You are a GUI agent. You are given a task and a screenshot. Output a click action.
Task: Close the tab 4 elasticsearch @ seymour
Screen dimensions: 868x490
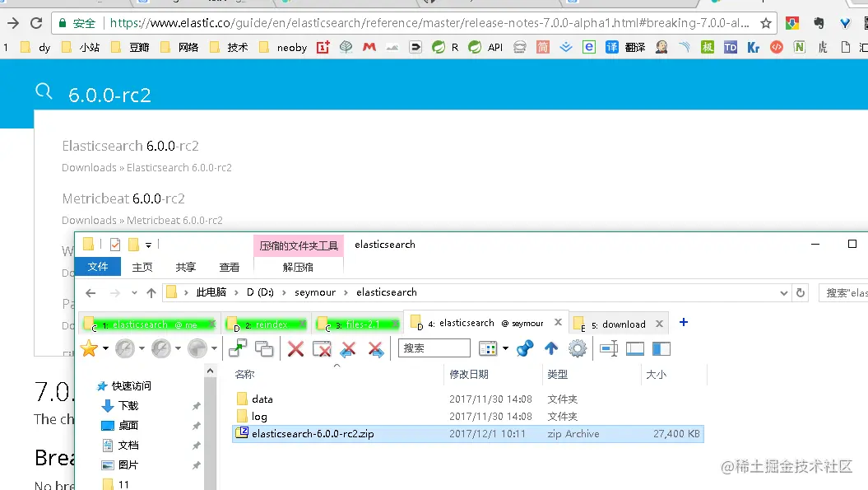[558, 322]
